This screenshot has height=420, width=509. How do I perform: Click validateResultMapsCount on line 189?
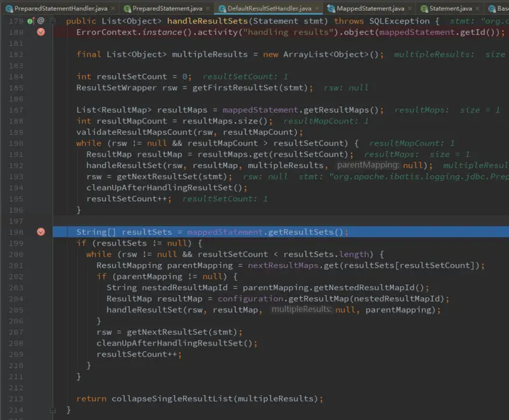[134, 132]
